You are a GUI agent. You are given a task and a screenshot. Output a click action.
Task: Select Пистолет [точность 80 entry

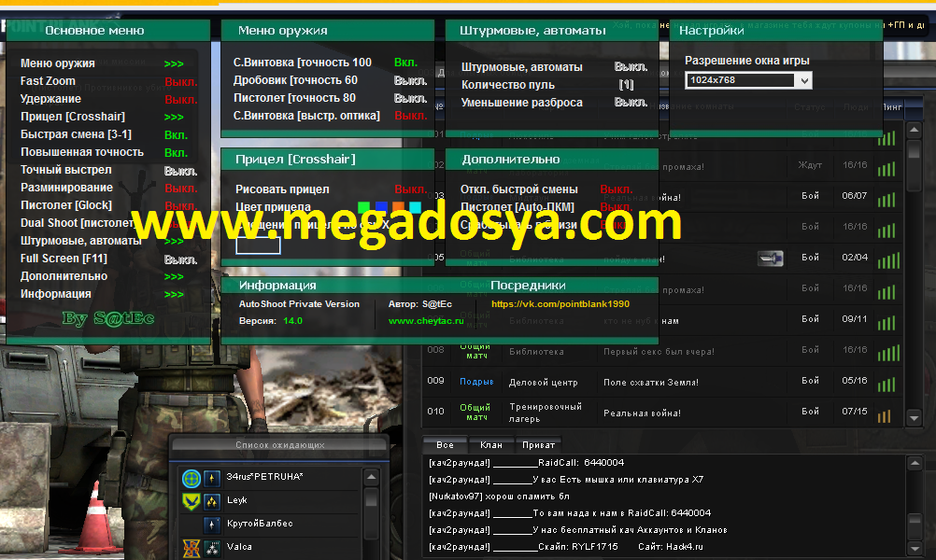[294, 98]
